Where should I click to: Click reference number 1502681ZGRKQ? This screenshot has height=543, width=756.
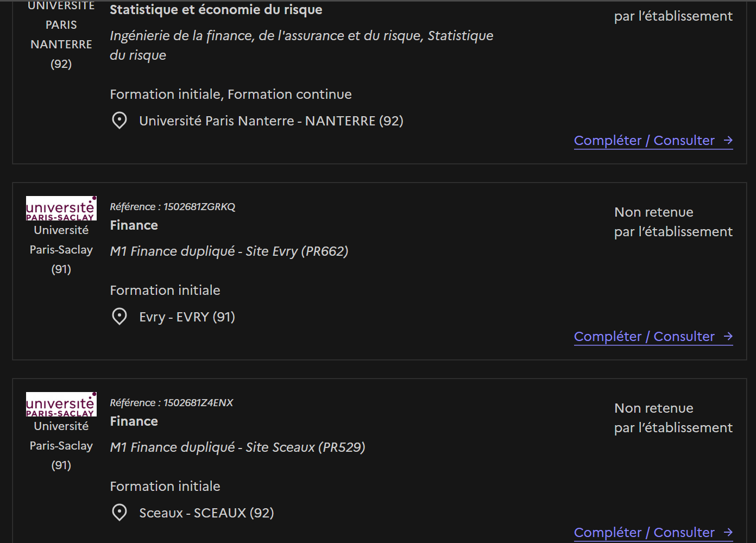199,207
